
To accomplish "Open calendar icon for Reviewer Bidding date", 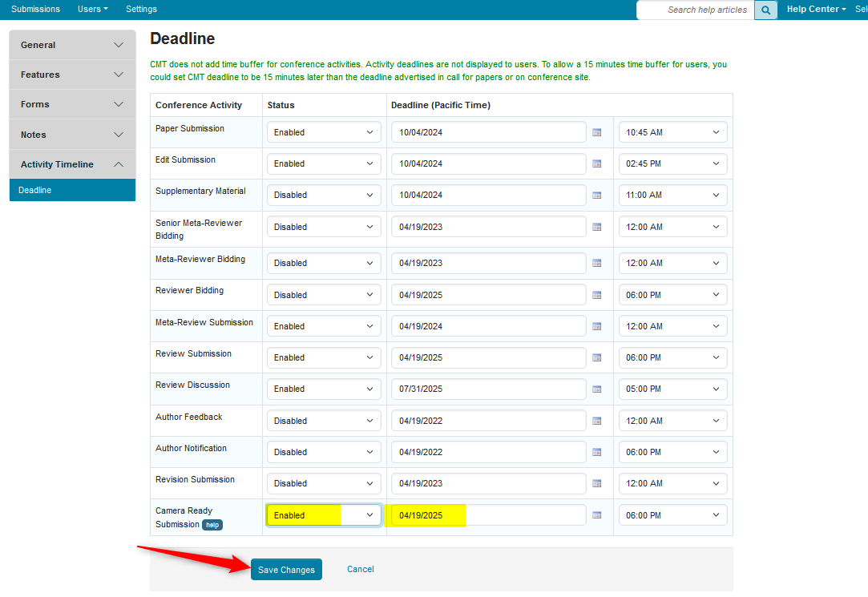I will tap(596, 295).
